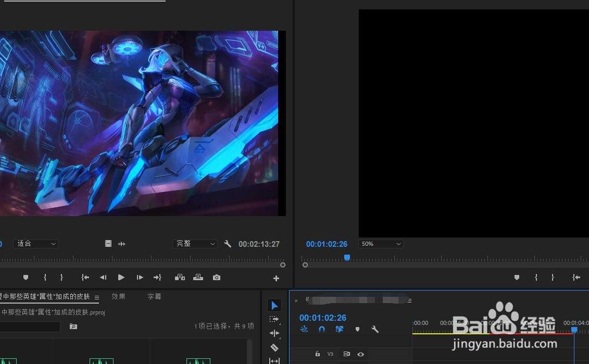
Task: Select the Selection arrow tool
Action: [274, 305]
